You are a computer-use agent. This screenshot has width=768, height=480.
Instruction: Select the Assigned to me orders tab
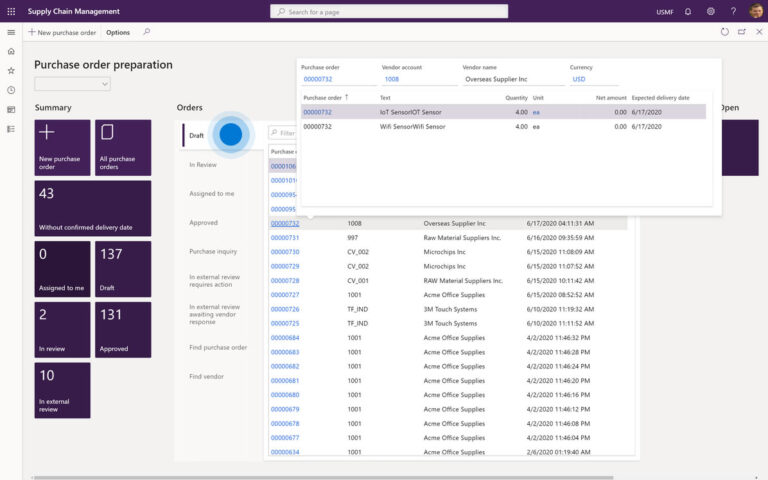(x=212, y=193)
